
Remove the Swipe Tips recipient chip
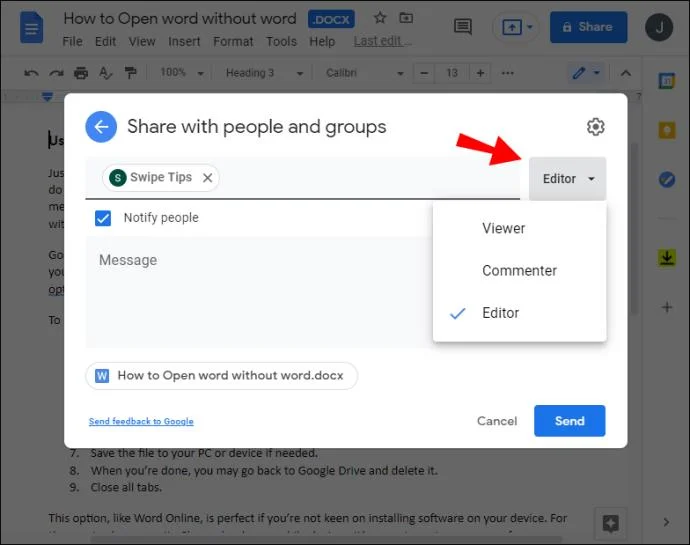208,178
